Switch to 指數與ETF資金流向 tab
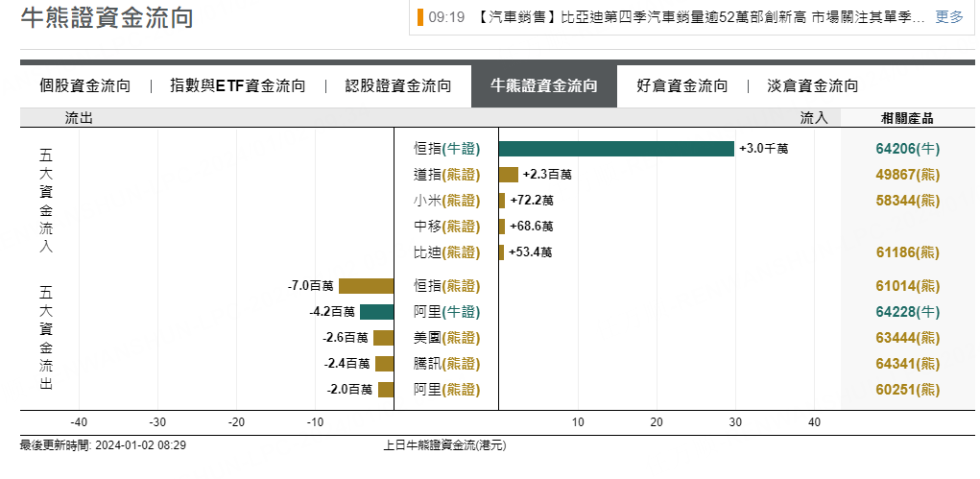The width and height of the screenshot is (980, 479). (237, 85)
